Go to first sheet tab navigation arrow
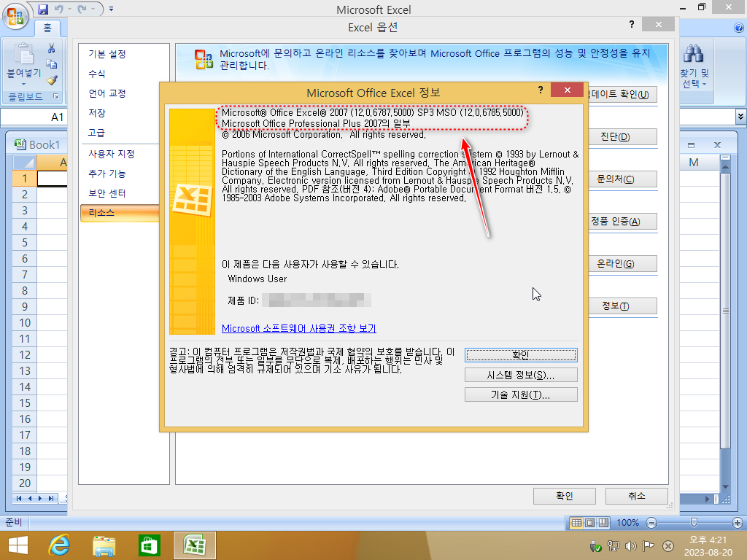Image resolution: width=747 pixels, height=560 pixels. pos(18,499)
